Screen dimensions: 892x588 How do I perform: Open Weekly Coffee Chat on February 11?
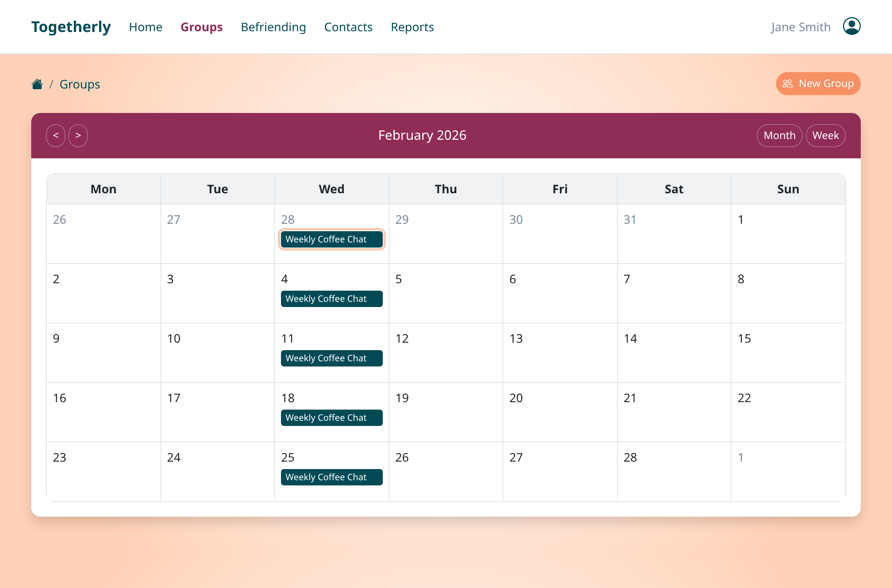pyautogui.click(x=332, y=358)
